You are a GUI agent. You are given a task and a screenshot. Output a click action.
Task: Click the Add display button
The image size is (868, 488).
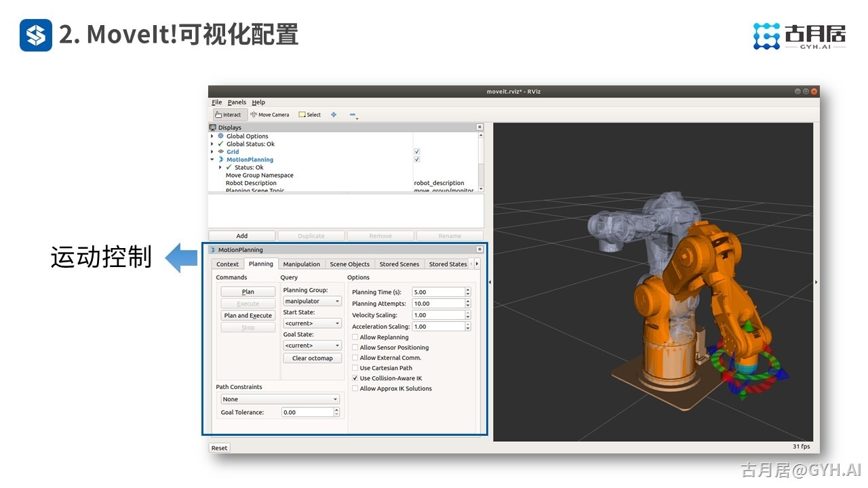pos(242,236)
